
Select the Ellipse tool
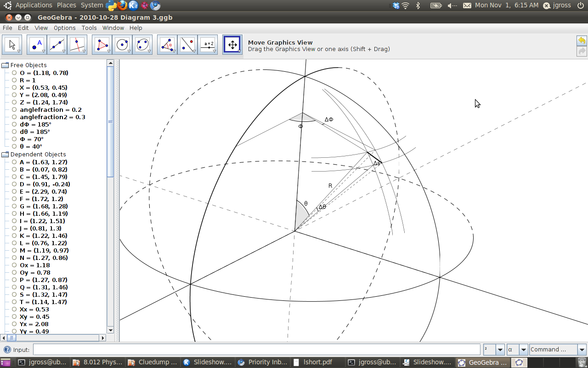(x=142, y=45)
